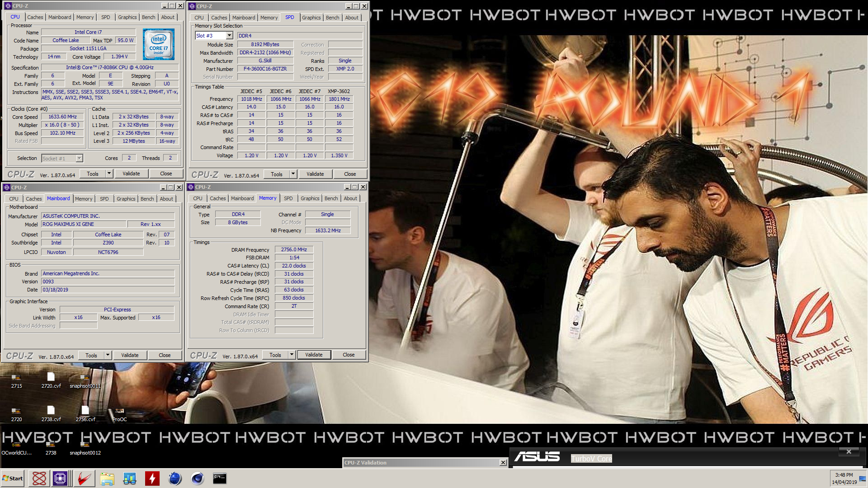This screenshot has height=488, width=868.
Task: Click Tools button in SPD window
Action: pyautogui.click(x=277, y=174)
